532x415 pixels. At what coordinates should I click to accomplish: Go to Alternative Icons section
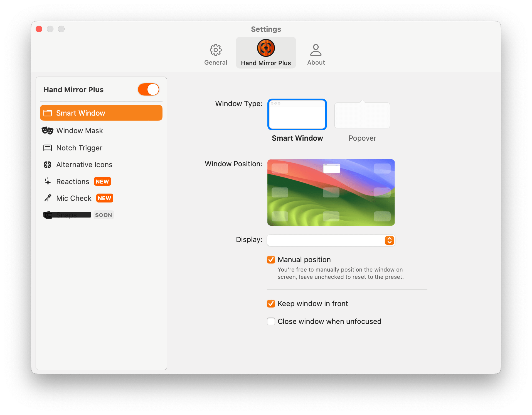click(101, 165)
